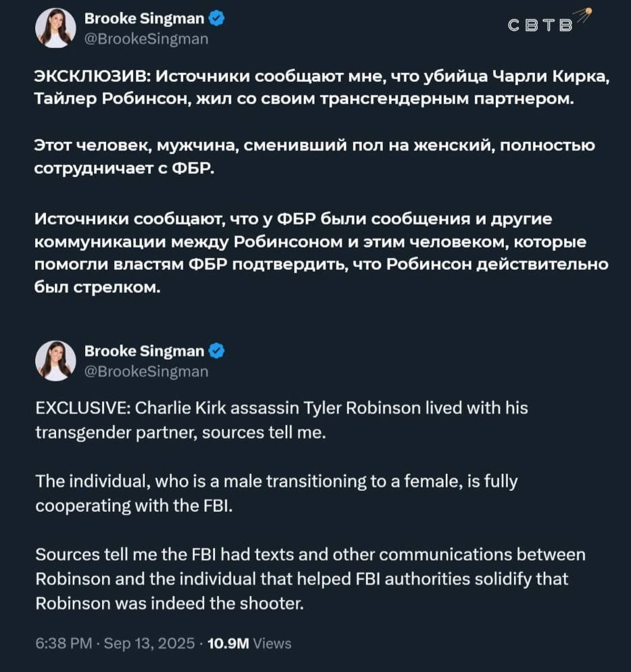Open the lower Brooke Singman display name
Image resolution: width=631 pixels, height=672 pixels.
click(144, 351)
